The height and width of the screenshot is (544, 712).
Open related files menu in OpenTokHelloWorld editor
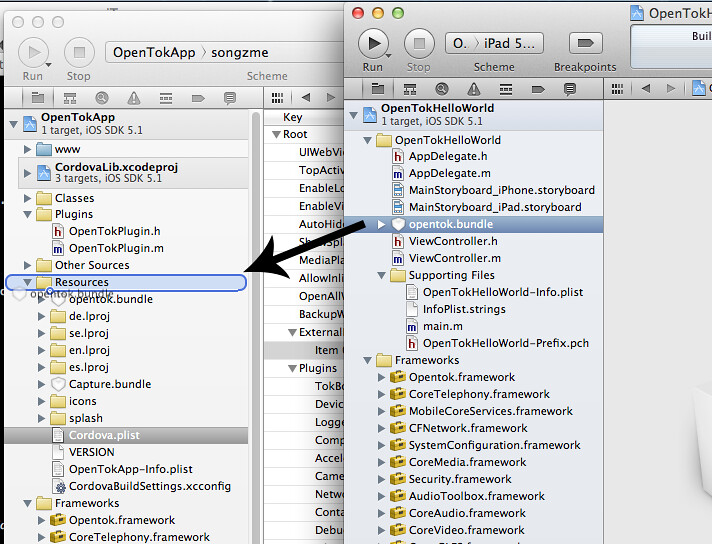[617, 89]
